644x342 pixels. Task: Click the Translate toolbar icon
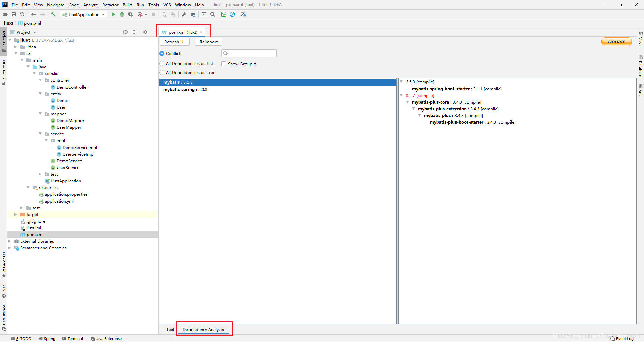click(x=244, y=14)
